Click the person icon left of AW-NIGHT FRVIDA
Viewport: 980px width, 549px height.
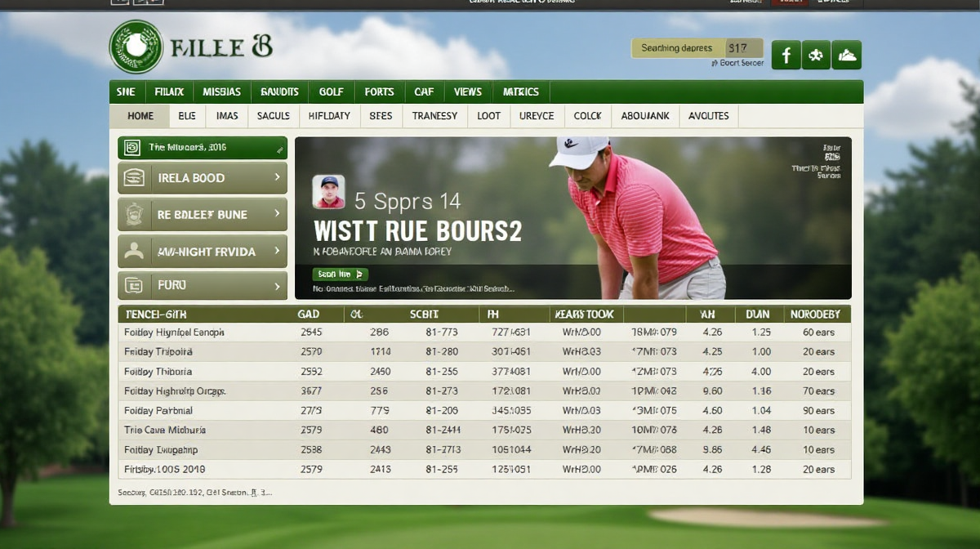coord(134,252)
